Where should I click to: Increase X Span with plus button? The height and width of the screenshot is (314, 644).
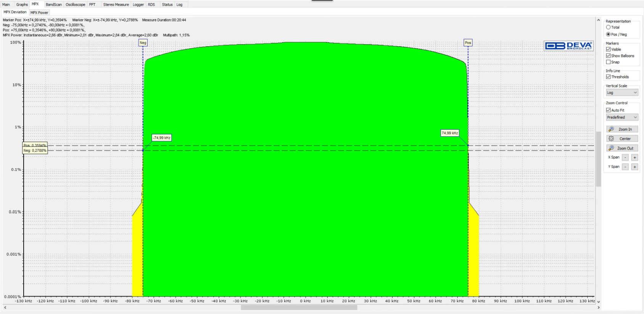point(635,157)
